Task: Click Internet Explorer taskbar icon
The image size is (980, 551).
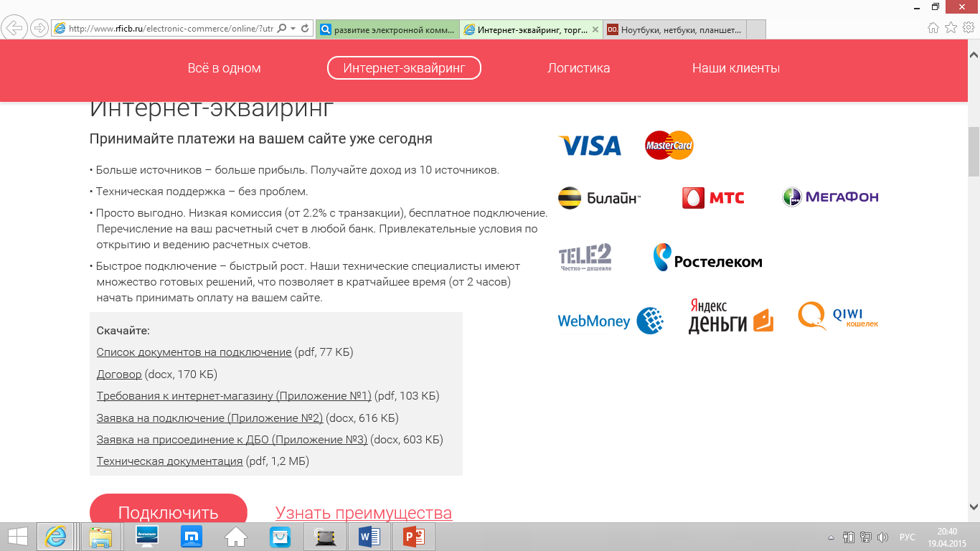Action: tap(55, 537)
